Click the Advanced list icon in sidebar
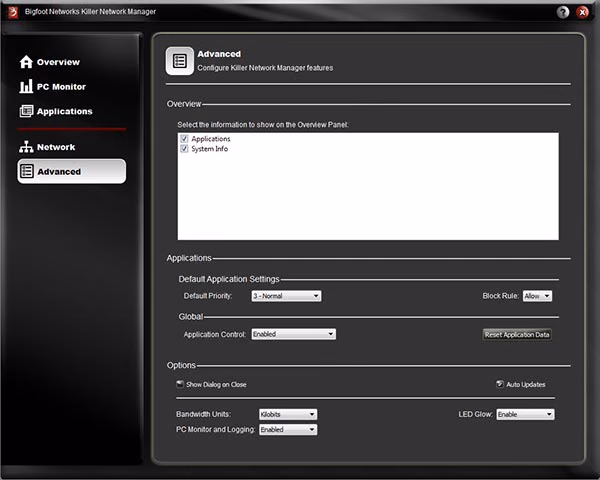The height and width of the screenshot is (480, 600). (x=27, y=171)
